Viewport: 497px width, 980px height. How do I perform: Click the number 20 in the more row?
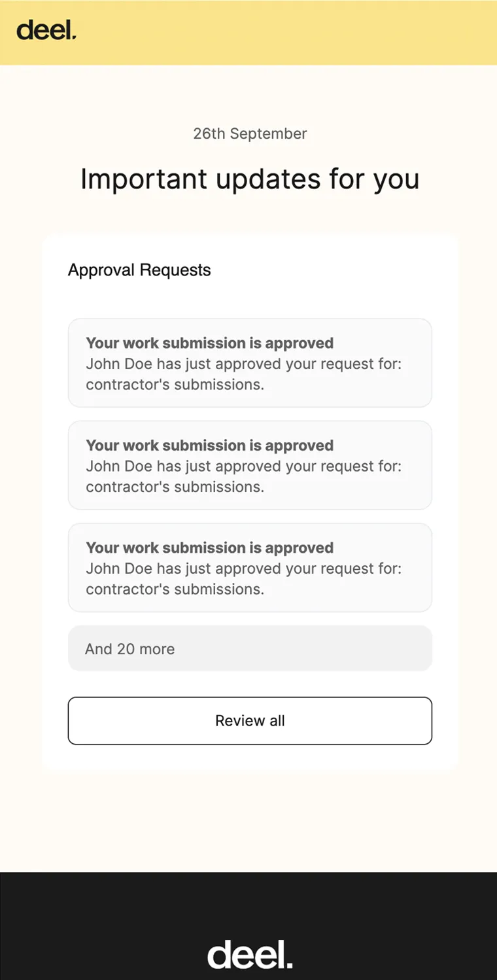coord(126,649)
